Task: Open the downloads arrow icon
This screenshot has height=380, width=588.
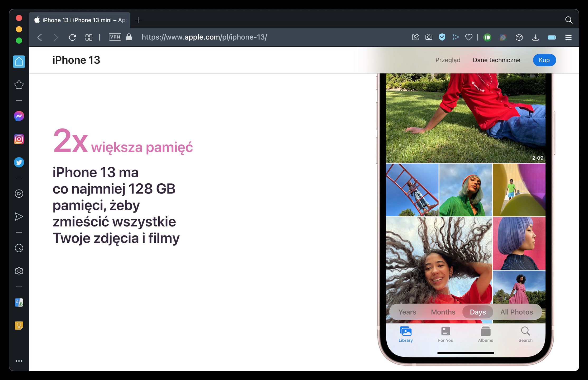Action: point(535,37)
